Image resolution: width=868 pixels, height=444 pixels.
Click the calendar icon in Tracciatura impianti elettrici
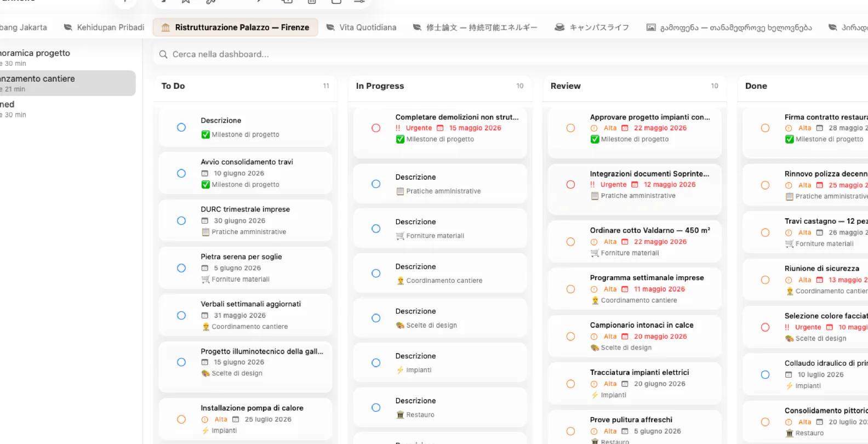[x=625, y=384]
